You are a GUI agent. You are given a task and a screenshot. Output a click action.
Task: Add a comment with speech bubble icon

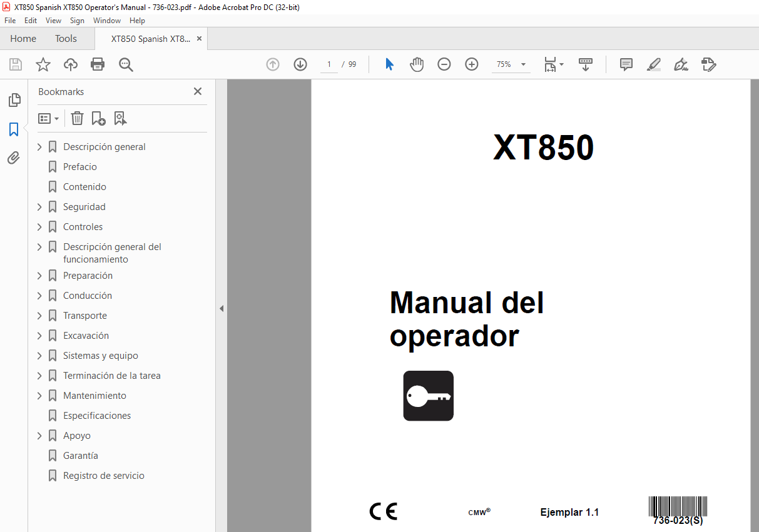click(x=626, y=64)
